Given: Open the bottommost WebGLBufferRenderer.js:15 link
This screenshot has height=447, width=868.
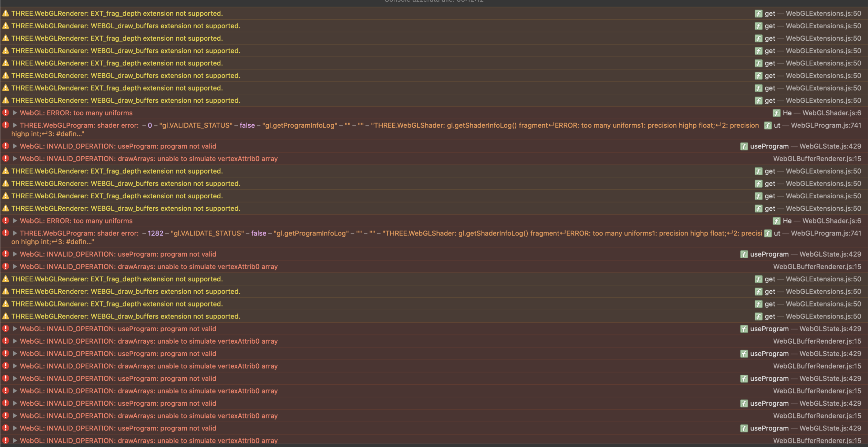Looking at the screenshot, I should (x=817, y=440).
